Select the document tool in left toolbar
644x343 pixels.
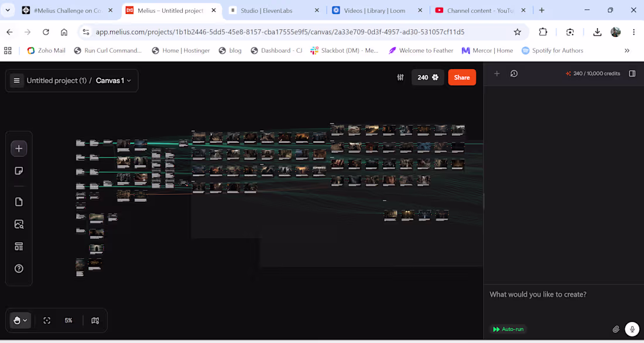click(19, 202)
